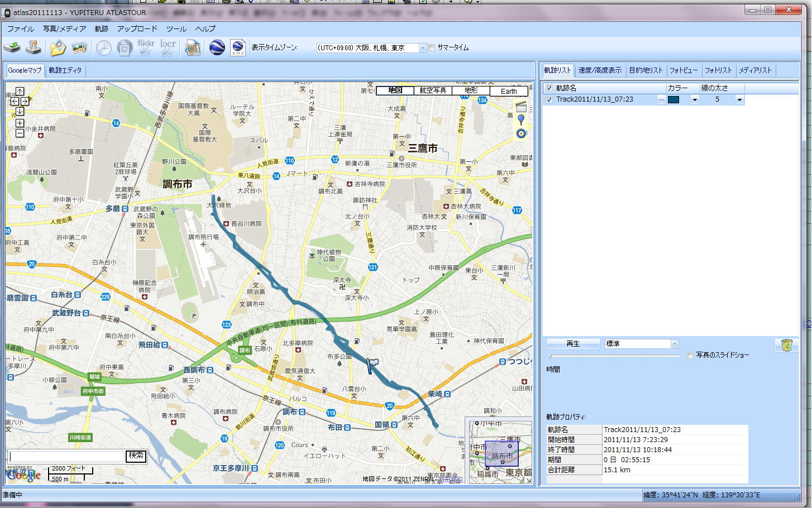
Task: Switch to the 目的地リスト tab
Action: point(646,70)
